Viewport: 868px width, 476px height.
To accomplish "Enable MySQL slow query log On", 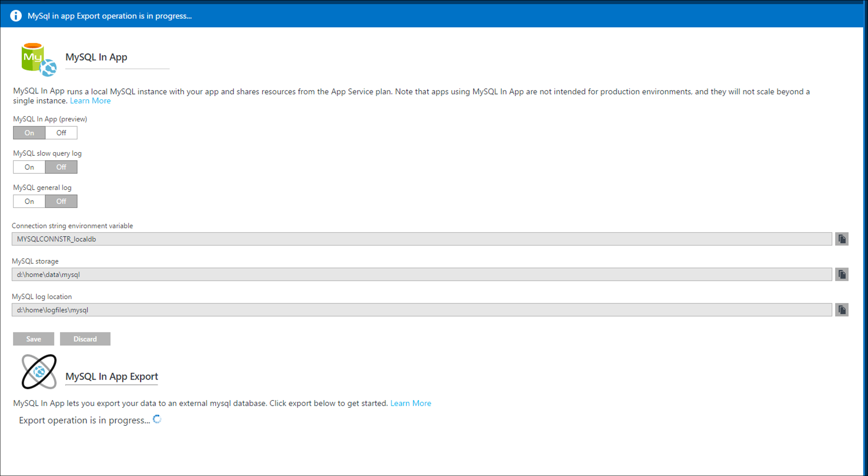I will tap(29, 167).
